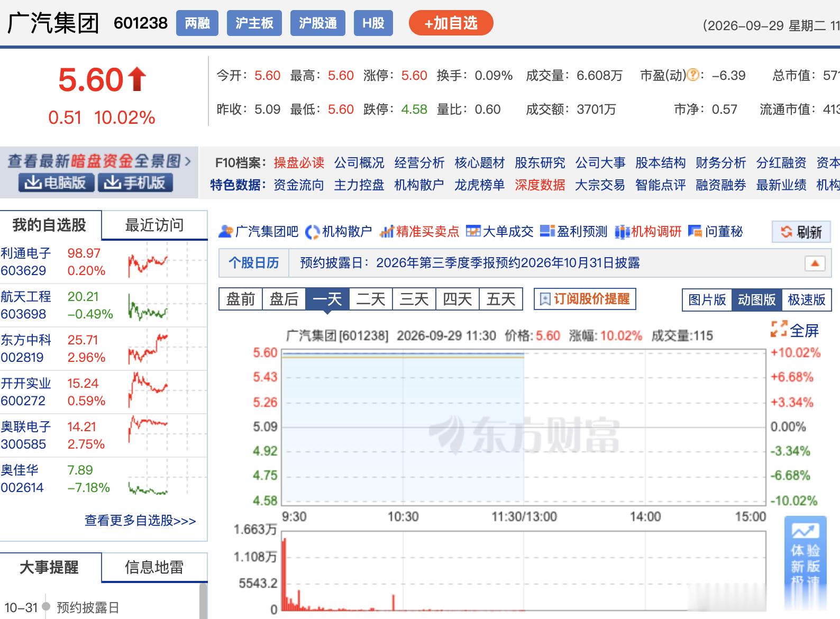Select the 盘前 chart period
Viewport: 840px width, 619px height.
click(241, 299)
